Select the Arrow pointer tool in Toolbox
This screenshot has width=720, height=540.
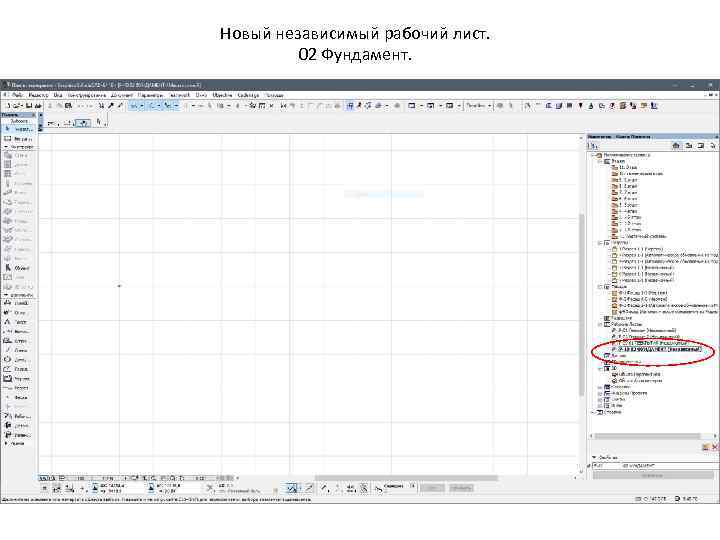pyautogui.click(x=18, y=129)
